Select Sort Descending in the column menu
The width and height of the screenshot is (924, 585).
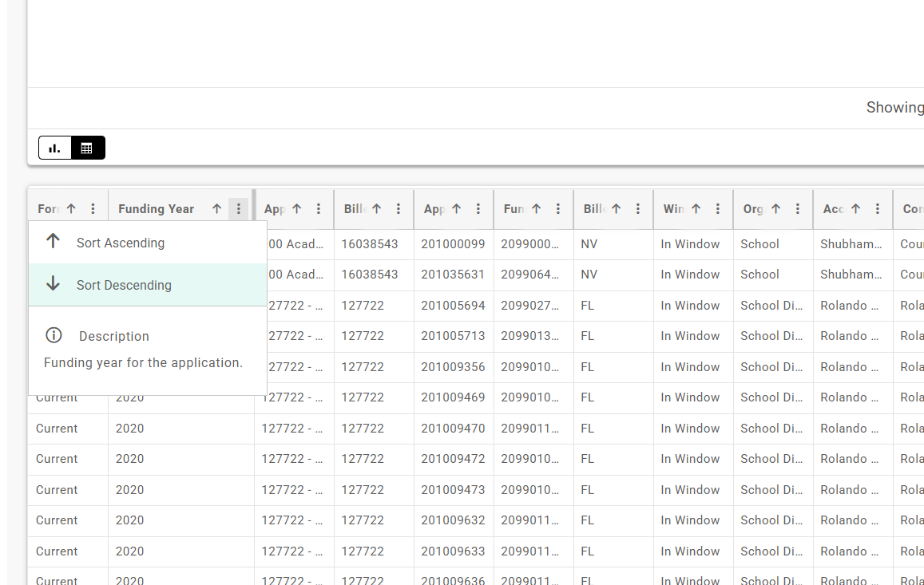tap(124, 285)
